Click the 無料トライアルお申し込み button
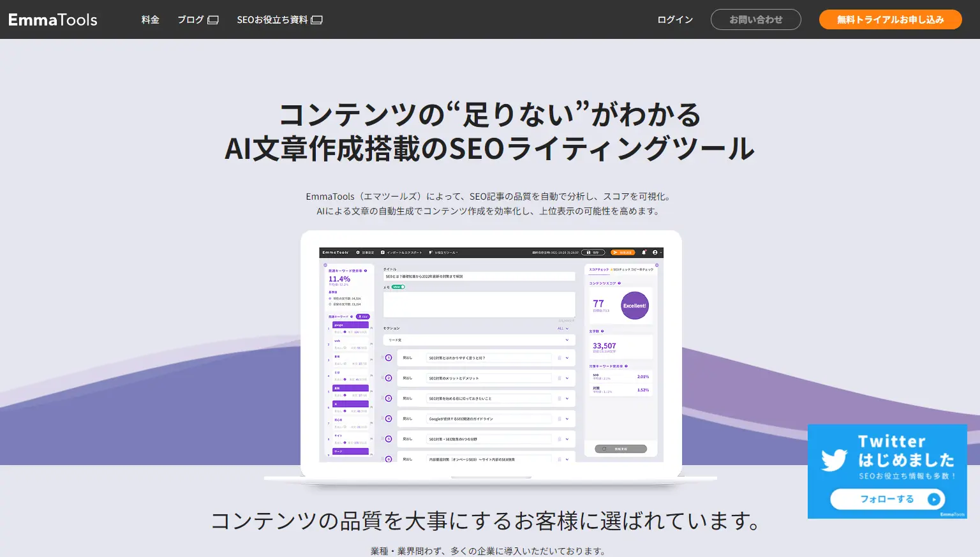This screenshot has height=557, width=980. click(890, 19)
